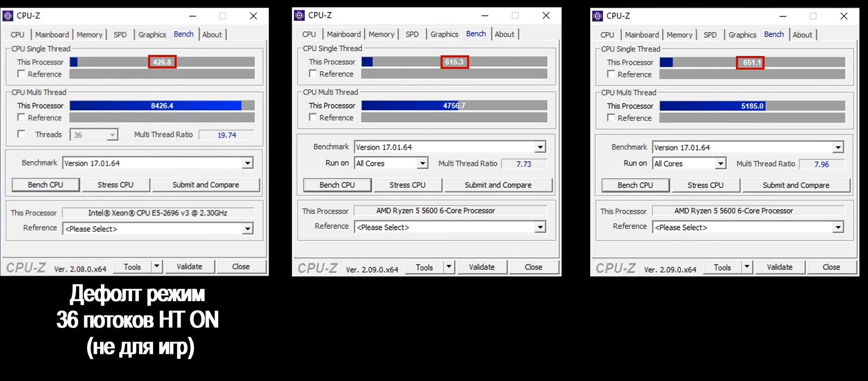Click the Tools dropdown arrow in the 615.3 score window
Viewport: 868px width, 381px height.
click(x=449, y=267)
